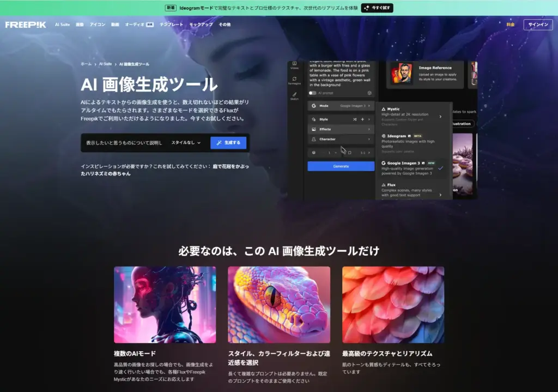Click the Character person icon
Viewport: 558px width, 392px height.
tap(313, 139)
